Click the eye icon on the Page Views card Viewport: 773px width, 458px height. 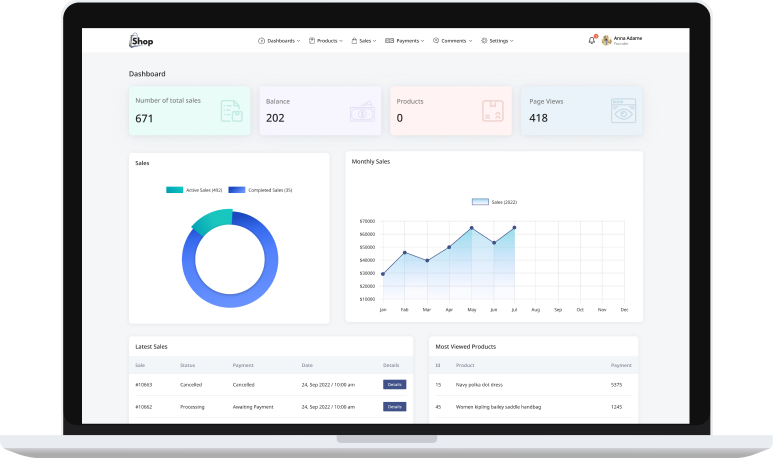click(623, 111)
